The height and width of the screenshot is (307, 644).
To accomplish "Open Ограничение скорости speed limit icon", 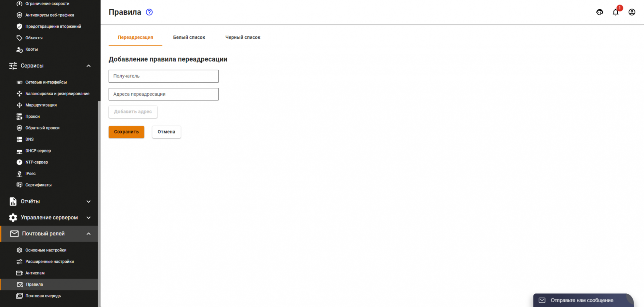I will (x=19, y=4).
